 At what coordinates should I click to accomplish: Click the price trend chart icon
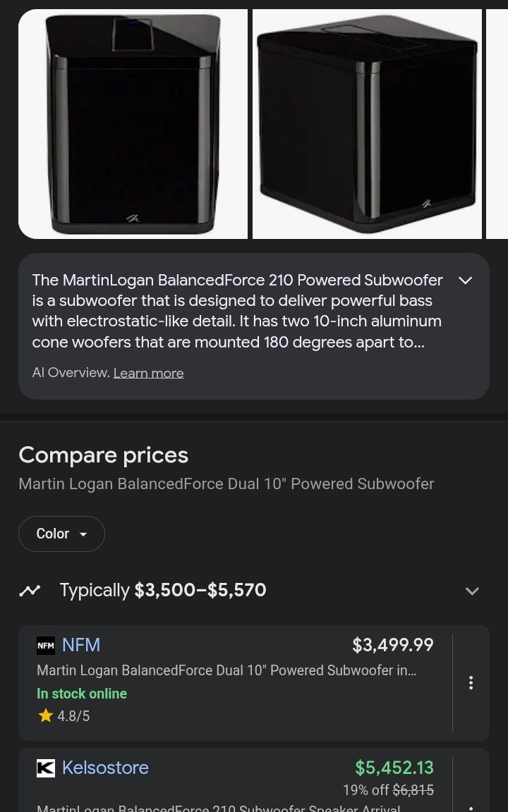click(x=30, y=591)
